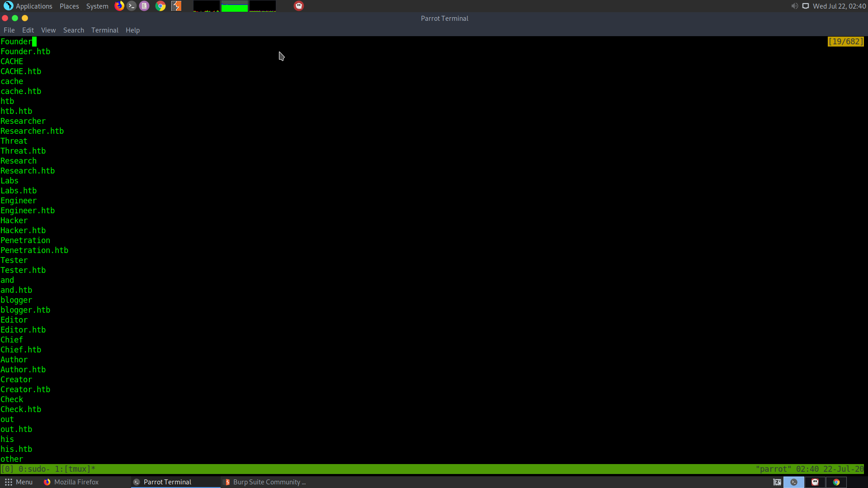The width and height of the screenshot is (868, 488).
Task: Switch to the ghost app workspace in bottom panel
Action: click(815, 482)
